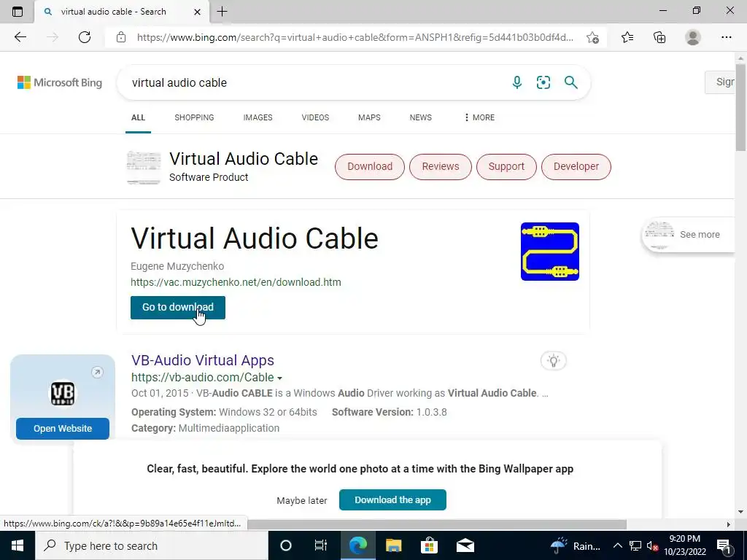Screen dimensions: 747x560
Task: Click the grayed forward arrow
Action: tap(53, 37)
